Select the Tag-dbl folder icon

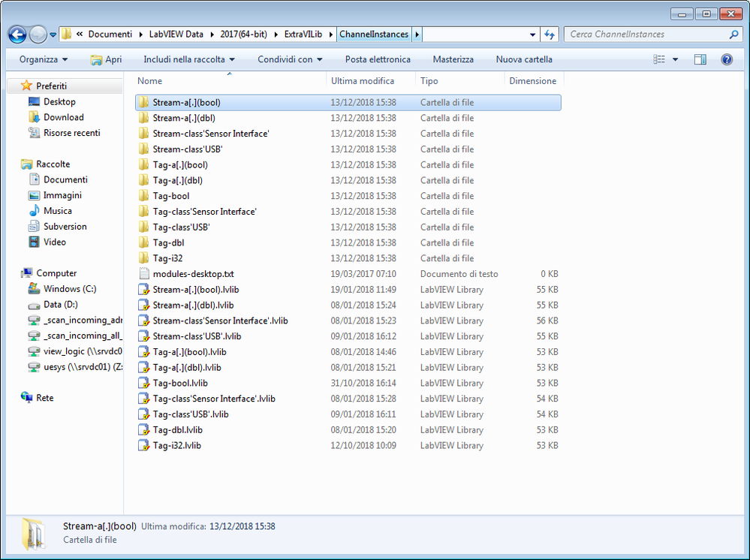pyautogui.click(x=143, y=243)
